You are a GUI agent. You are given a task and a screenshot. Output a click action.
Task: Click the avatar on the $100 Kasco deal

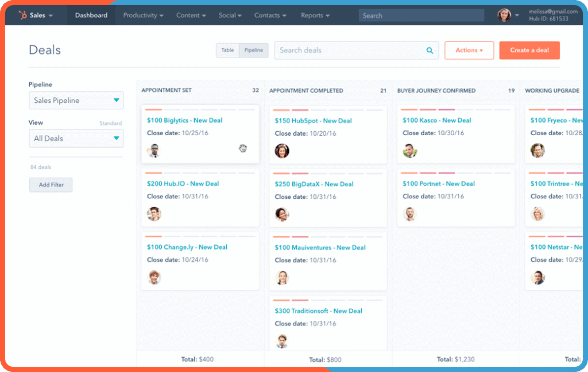(409, 151)
